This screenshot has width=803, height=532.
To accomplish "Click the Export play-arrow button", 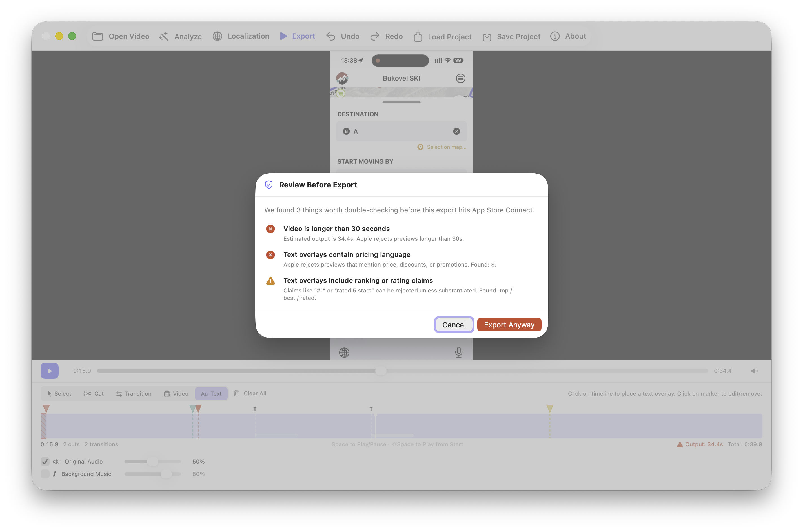I will tap(298, 36).
